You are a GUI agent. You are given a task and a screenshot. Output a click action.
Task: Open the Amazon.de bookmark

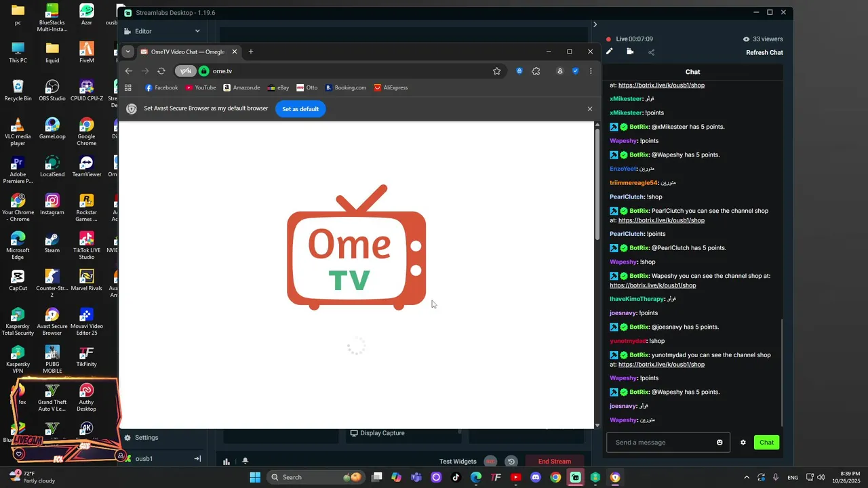click(x=241, y=87)
